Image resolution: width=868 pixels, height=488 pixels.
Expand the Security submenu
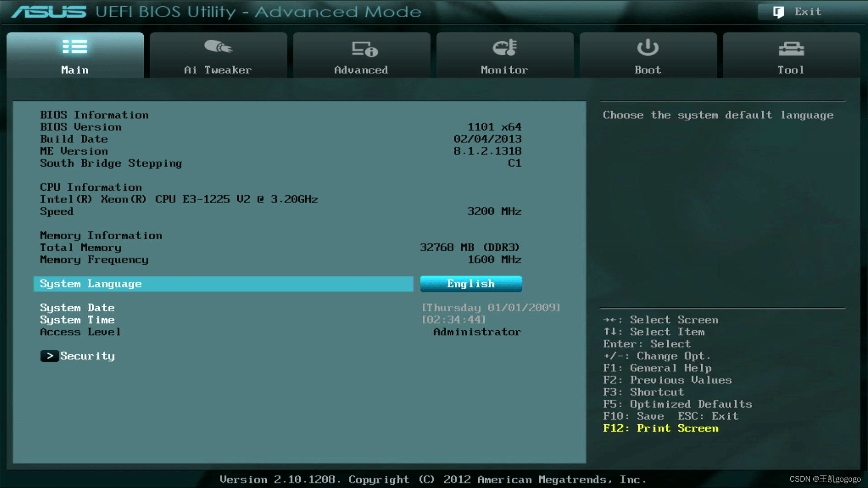pyautogui.click(x=87, y=356)
